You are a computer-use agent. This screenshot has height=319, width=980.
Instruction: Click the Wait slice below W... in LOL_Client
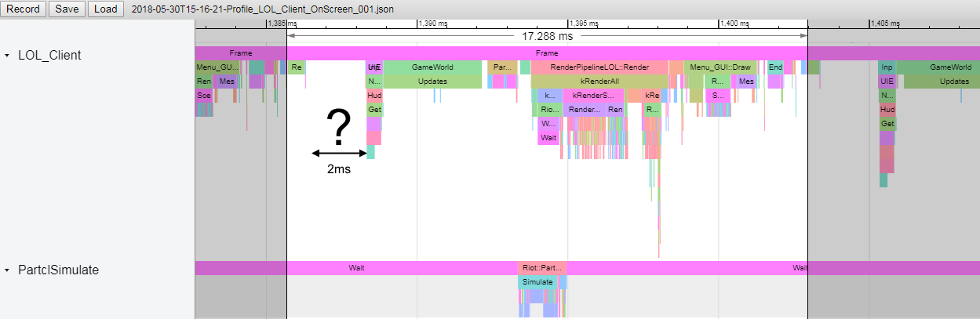pos(548,138)
